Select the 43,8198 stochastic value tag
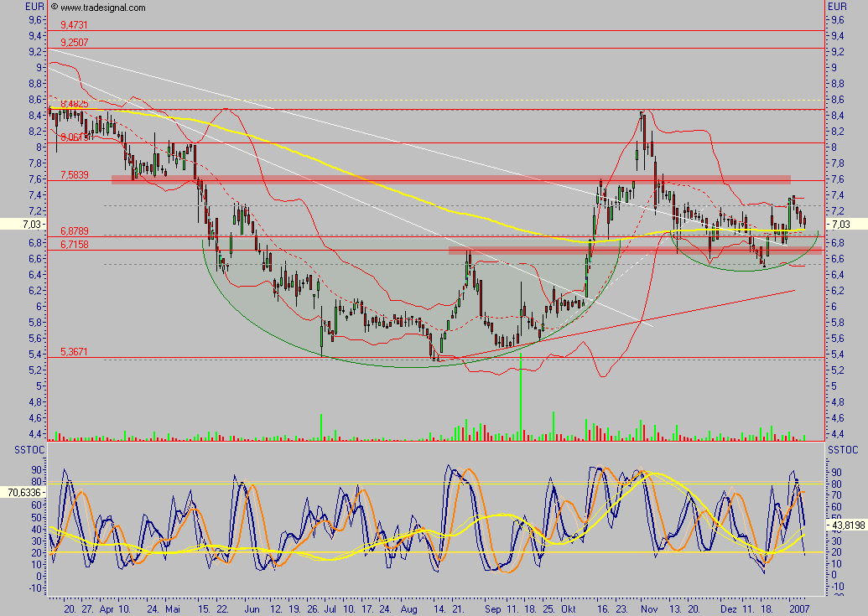 click(x=845, y=525)
